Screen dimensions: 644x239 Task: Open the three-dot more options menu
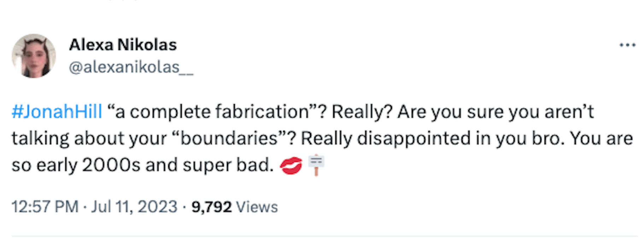(627, 45)
